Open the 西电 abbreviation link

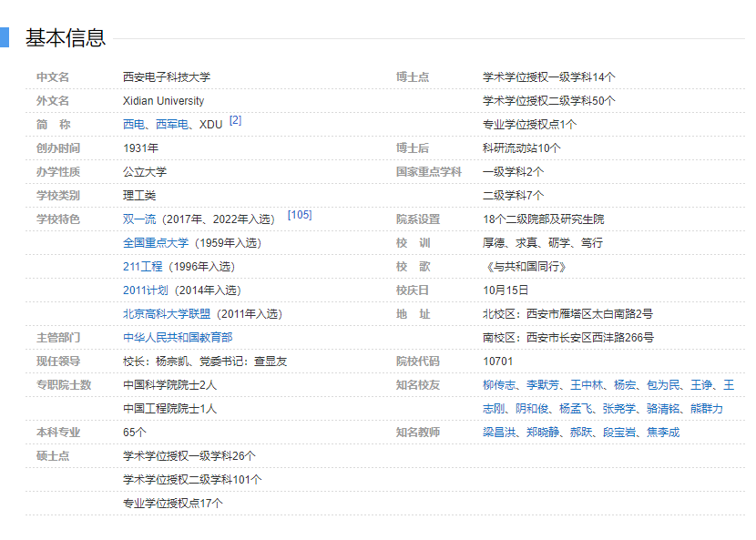click(134, 125)
